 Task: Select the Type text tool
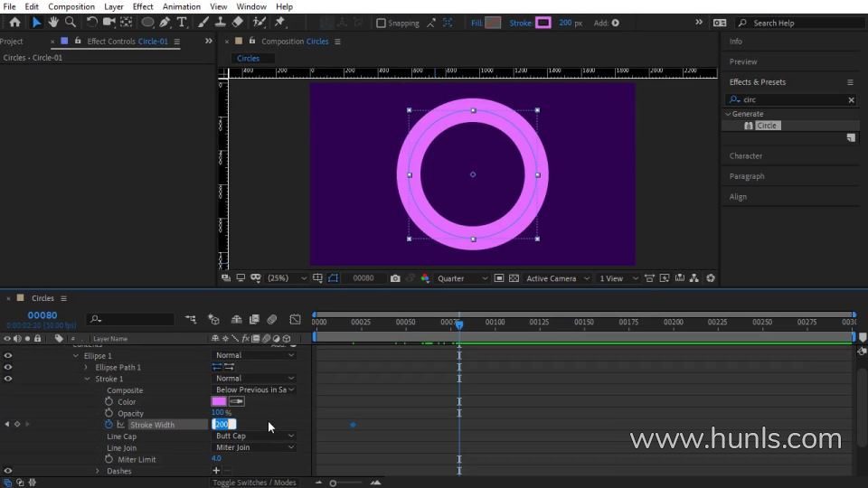(182, 22)
